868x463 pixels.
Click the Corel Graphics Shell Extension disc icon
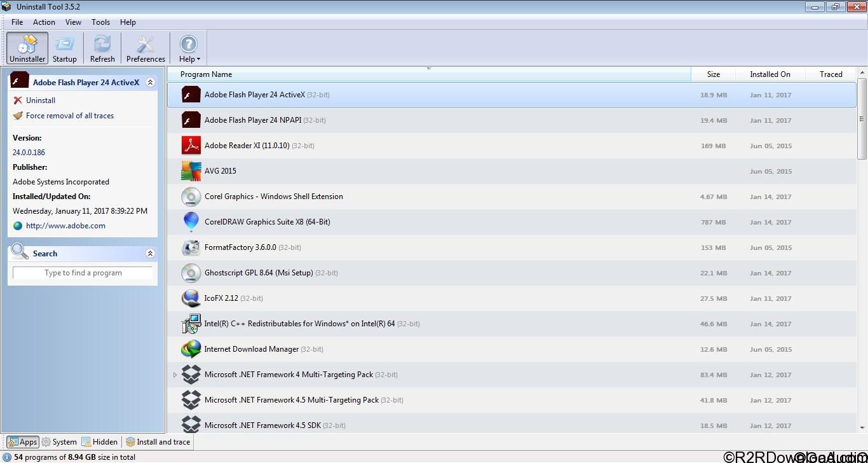[x=191, y=197]
